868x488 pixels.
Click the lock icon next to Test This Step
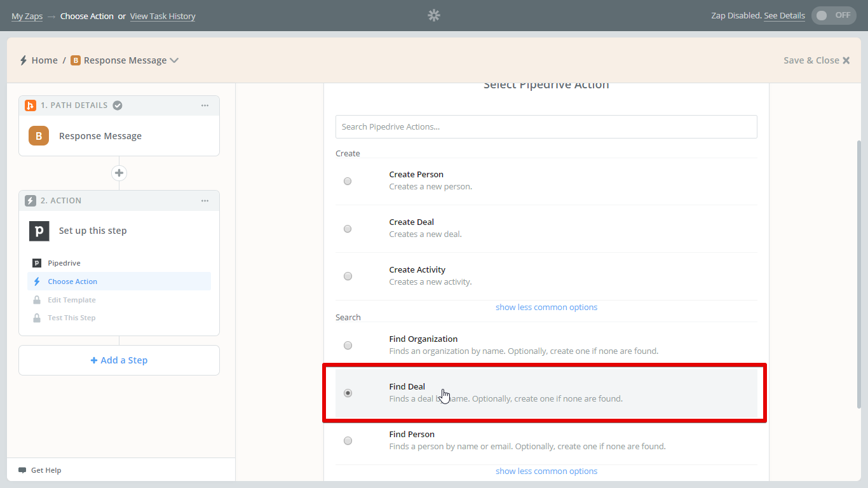[x=36, y=318]
